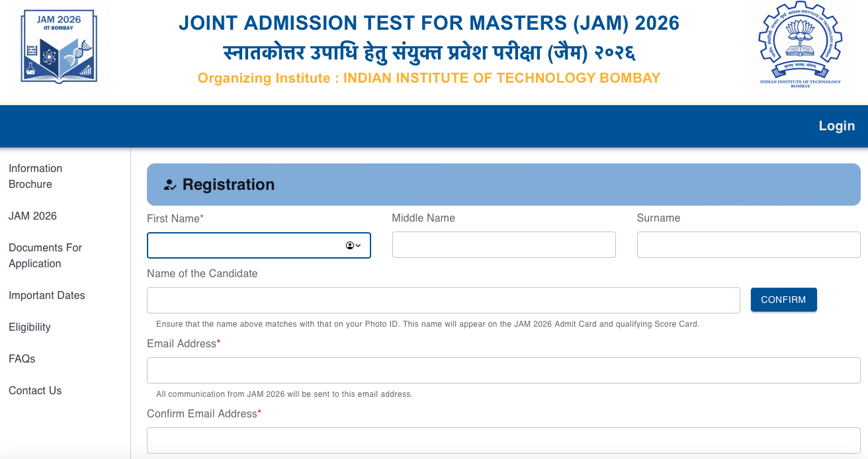The height and width of the screenshot is (459, 868).
Task: Click the Joint Admission Test for Masters heading
Action: tap(429, 23)
